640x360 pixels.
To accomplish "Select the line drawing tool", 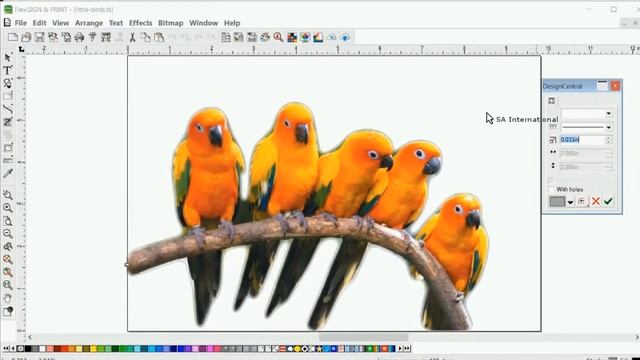I will point(8,109).
